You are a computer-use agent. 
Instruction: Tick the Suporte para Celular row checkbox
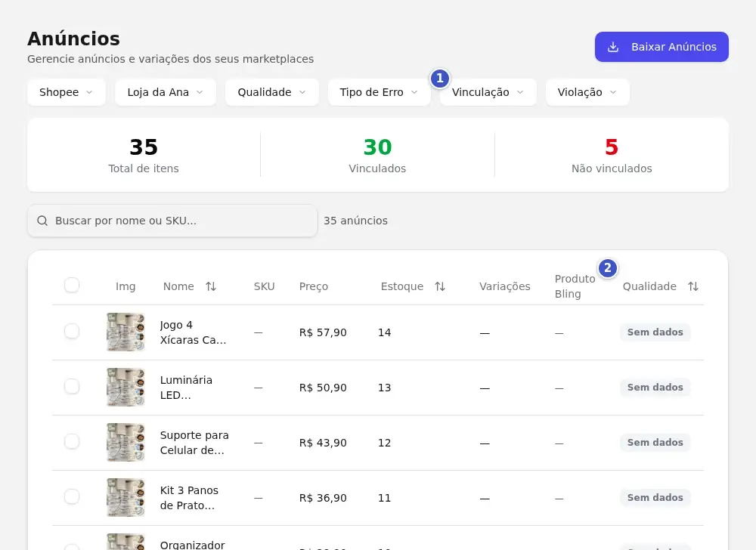72,441
